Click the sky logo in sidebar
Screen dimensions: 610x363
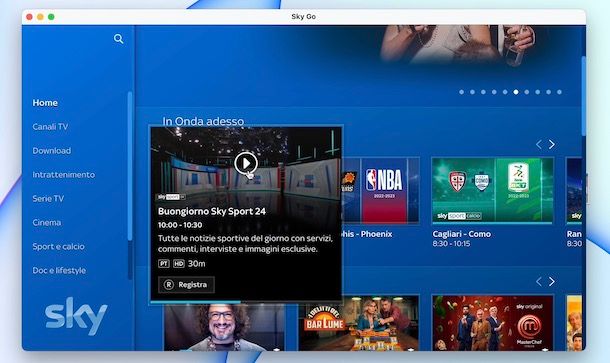click(x=76, y=316)
